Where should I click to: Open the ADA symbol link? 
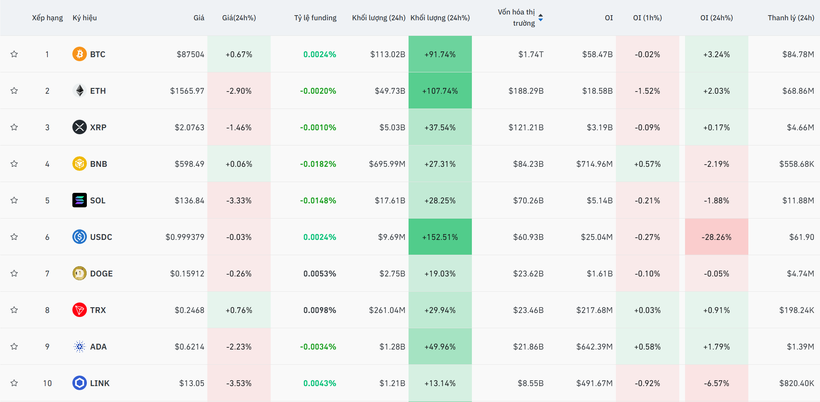98,346
